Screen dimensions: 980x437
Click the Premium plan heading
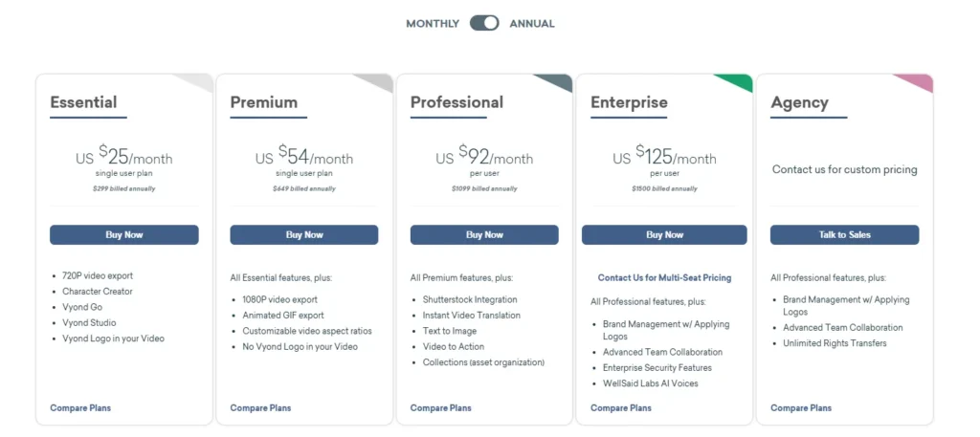264,102
